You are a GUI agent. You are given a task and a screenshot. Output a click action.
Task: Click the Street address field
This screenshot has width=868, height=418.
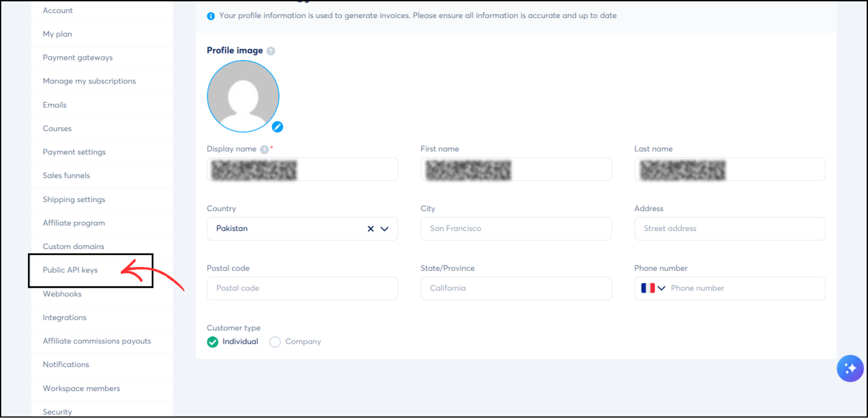(x=729, y=229)
